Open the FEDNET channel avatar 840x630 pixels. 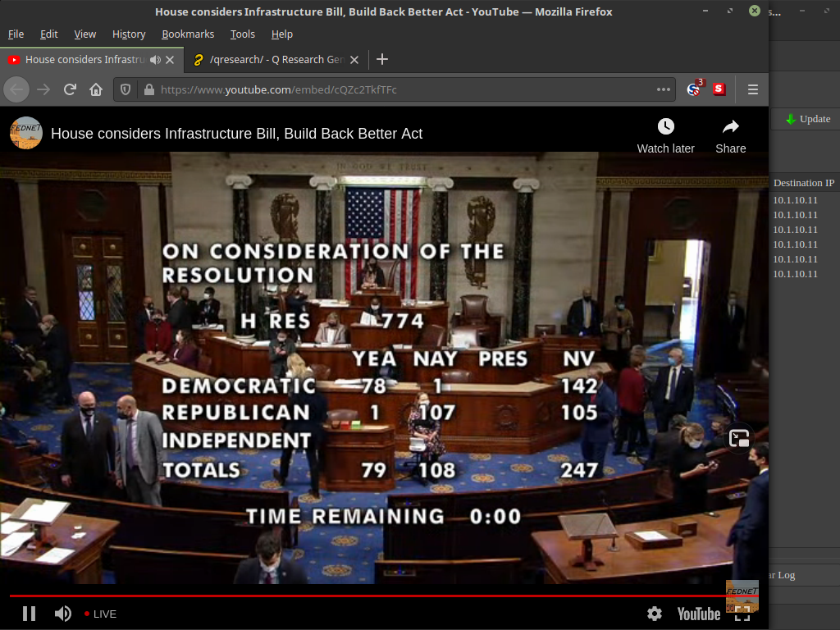point(25,133)
